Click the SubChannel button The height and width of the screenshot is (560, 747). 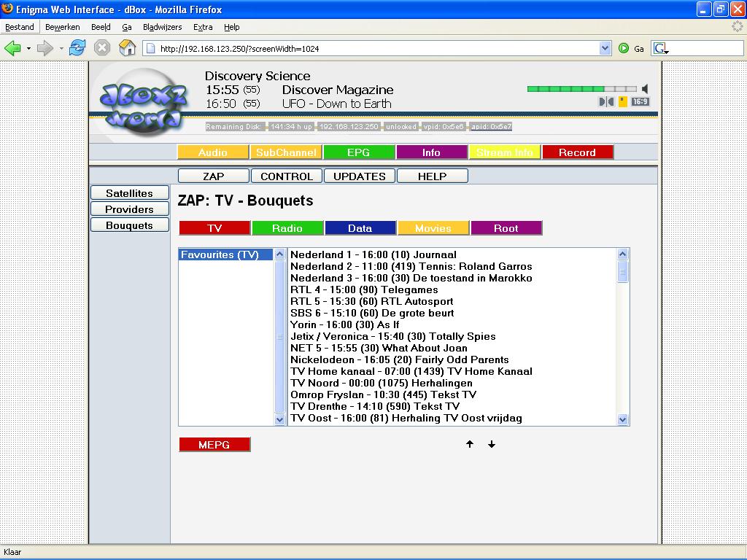point(286,152)
